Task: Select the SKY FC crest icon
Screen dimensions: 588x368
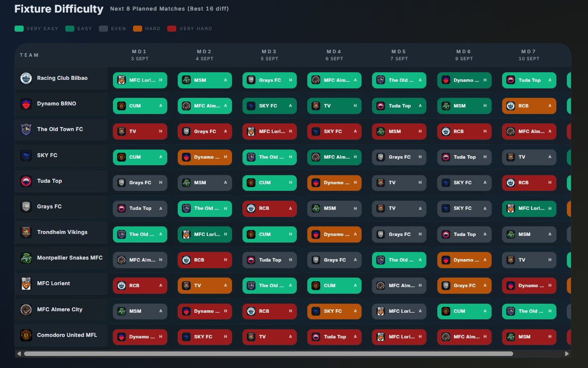Action: click(x=26, y=155)
